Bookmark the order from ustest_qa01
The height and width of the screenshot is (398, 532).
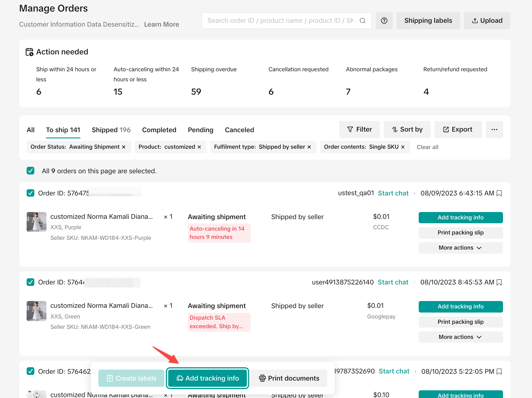pyautogui.click(x=499, y=193)
